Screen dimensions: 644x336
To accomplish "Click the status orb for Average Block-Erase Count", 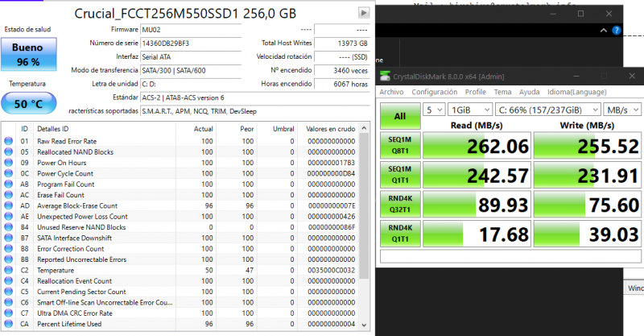I will tap(8, 205).
